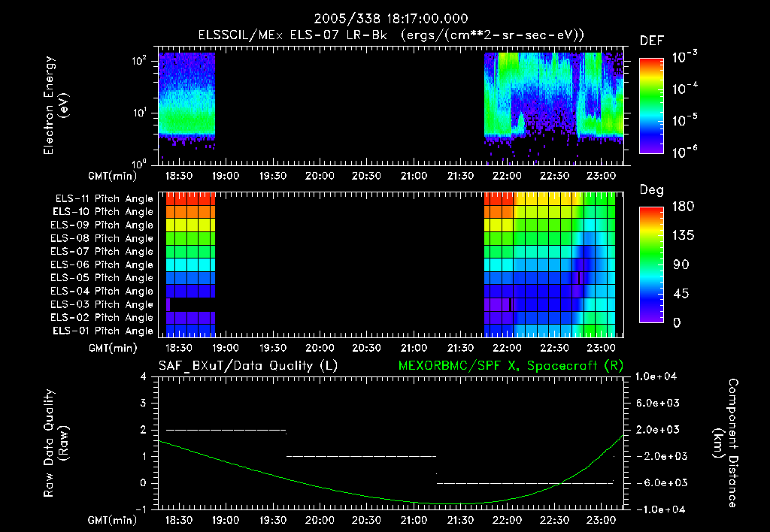Click the DEF legend title
770x532 pixels.
tap(652, 41)
